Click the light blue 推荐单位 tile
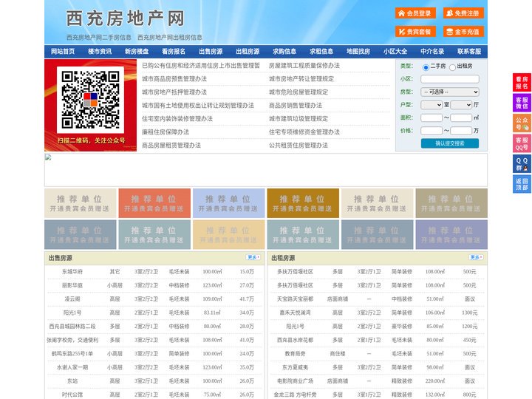532x399 pixels. pos(228,203)
